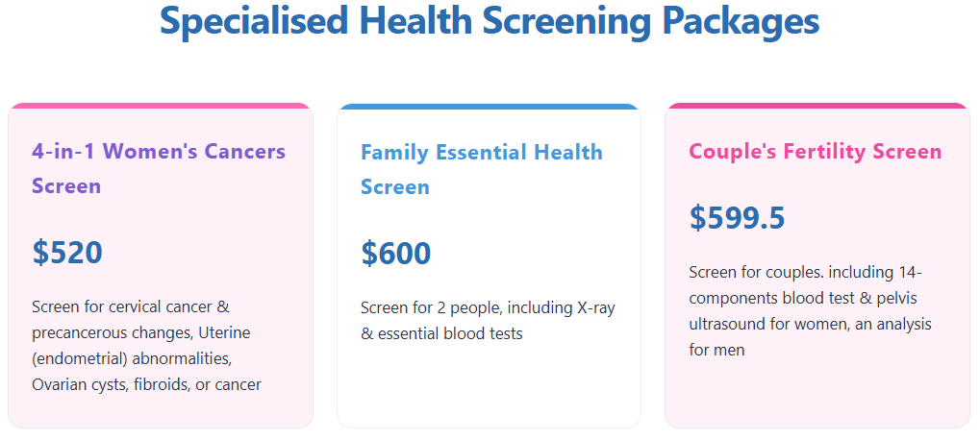Select the 'Screen for 2 people' description
The image size is (980, 440).
pyautogui.click(x=488, y=321)
